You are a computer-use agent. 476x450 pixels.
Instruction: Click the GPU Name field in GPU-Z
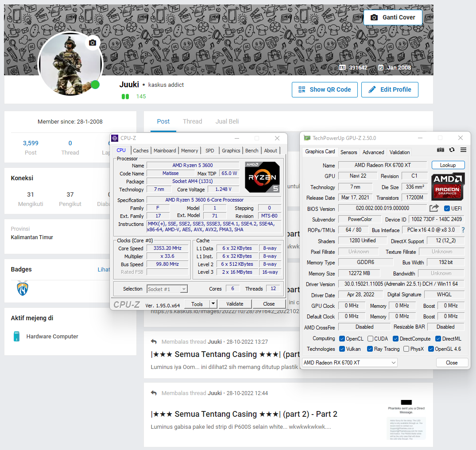coord(383,165)
